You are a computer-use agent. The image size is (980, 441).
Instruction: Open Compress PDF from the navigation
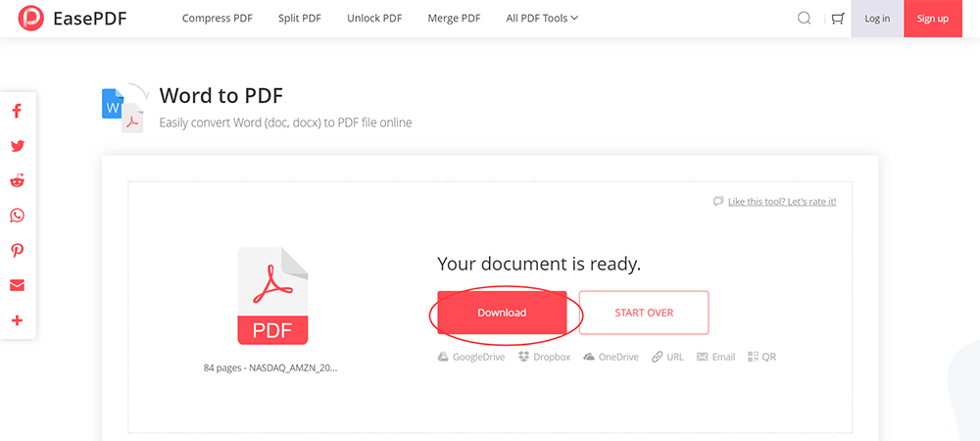[x=219, y=18]
